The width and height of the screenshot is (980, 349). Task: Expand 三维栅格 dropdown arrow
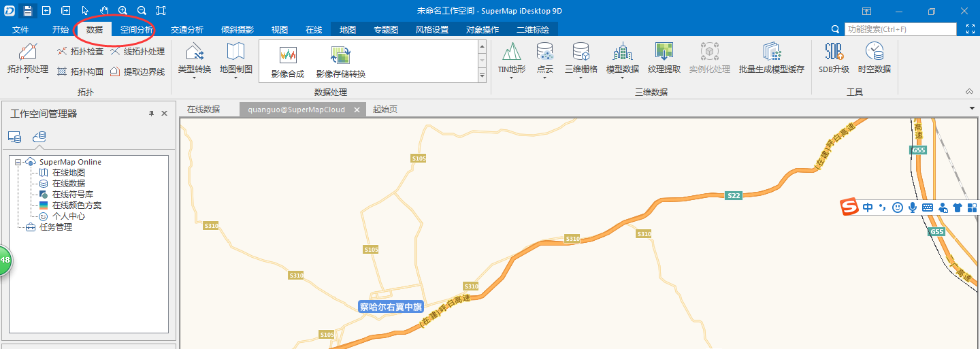[581, 78]
